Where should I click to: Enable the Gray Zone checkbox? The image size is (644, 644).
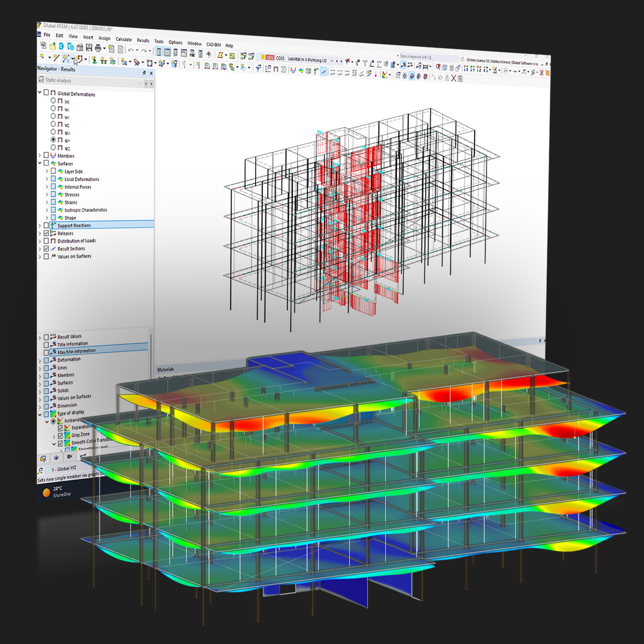(x=60, y=436)
